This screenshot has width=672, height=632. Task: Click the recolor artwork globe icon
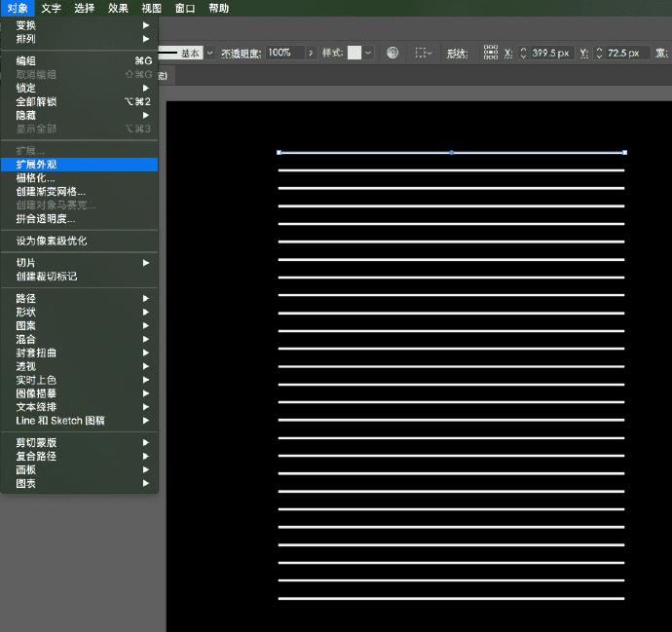click(392, 53)
